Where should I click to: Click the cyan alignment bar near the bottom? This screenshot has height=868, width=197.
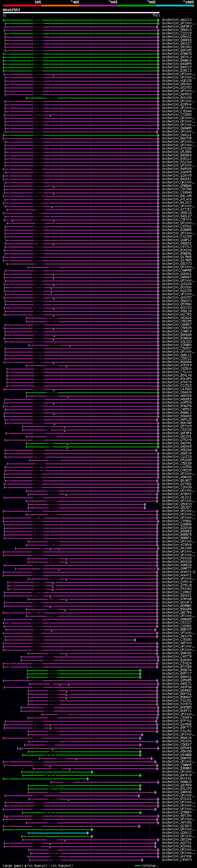(x=58, y=833)
